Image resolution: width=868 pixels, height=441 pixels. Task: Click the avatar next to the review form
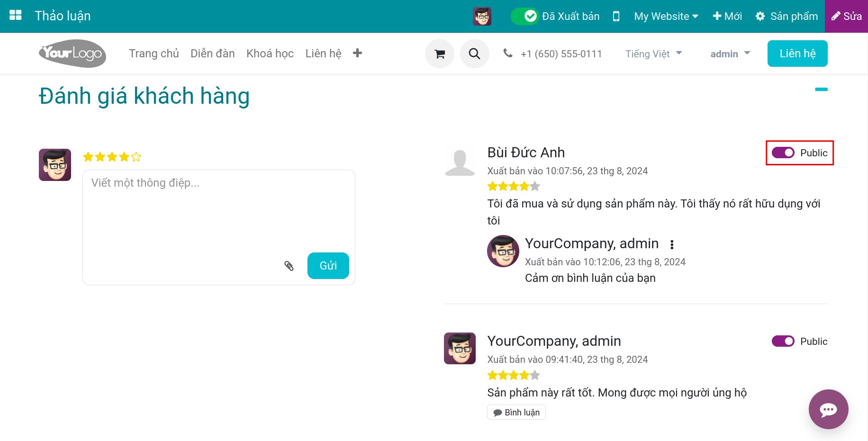pos(55,165)
